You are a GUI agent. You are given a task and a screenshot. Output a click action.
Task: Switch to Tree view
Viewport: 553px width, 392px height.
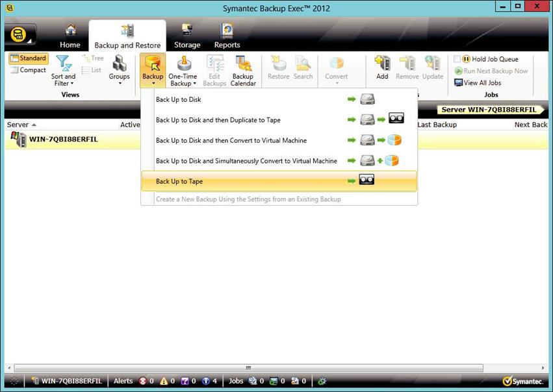[x=93, y=58]
